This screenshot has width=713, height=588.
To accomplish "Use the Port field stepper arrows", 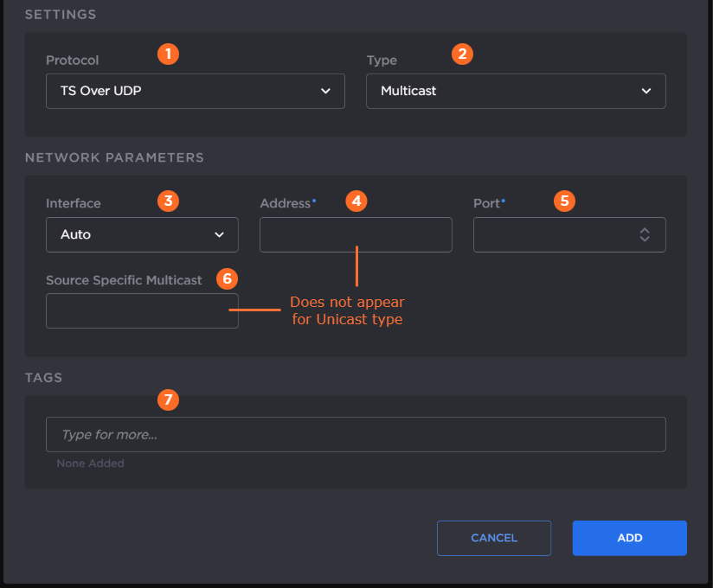I will click(x=645, y=234).
